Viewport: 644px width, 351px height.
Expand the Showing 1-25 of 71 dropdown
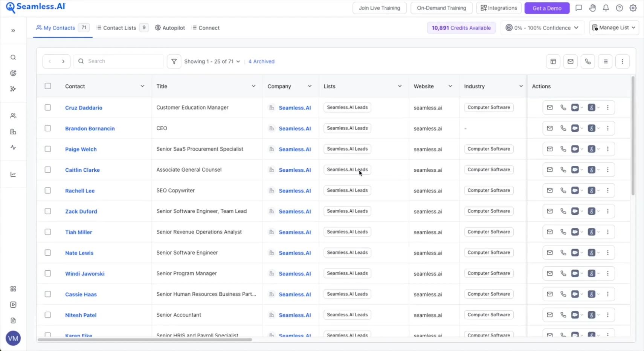coord(212,61)
